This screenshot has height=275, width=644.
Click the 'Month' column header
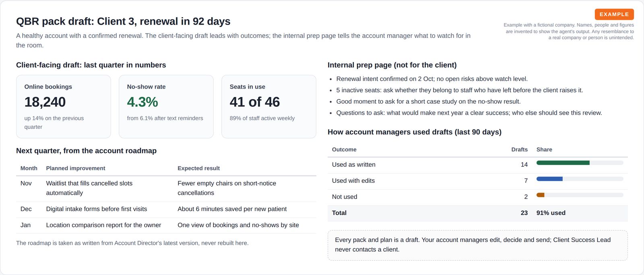click(29, 168)
